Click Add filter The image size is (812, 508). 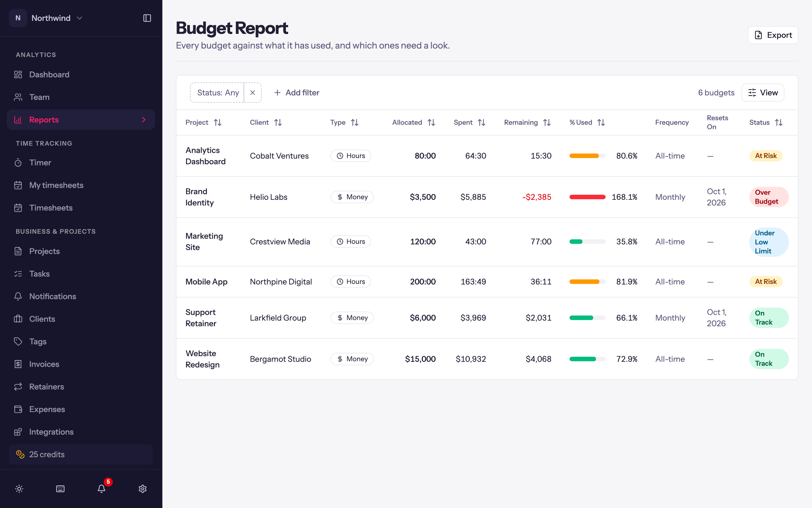point(297,93)
